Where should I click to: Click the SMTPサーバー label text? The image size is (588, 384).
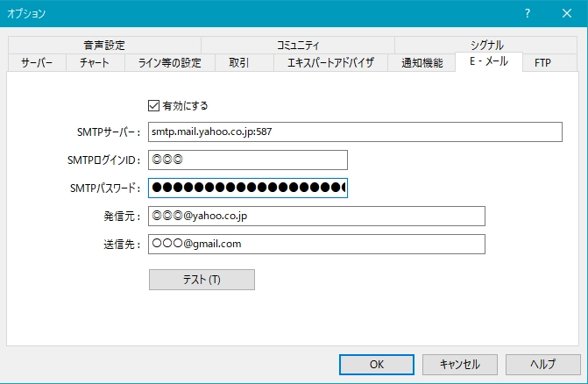109,132
